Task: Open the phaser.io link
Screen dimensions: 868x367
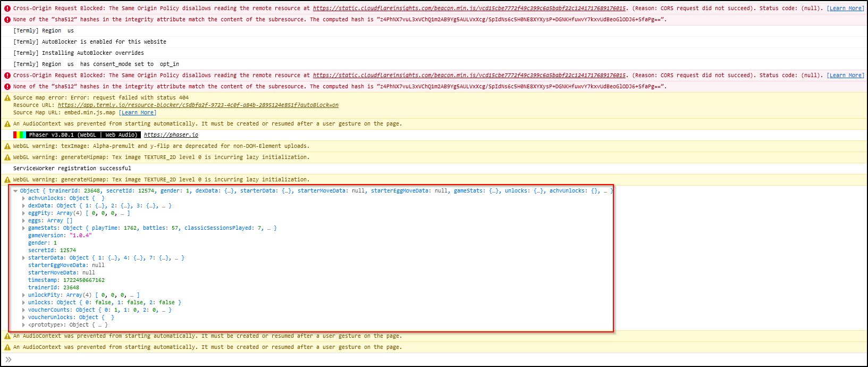Action: [x=171, y=135]
